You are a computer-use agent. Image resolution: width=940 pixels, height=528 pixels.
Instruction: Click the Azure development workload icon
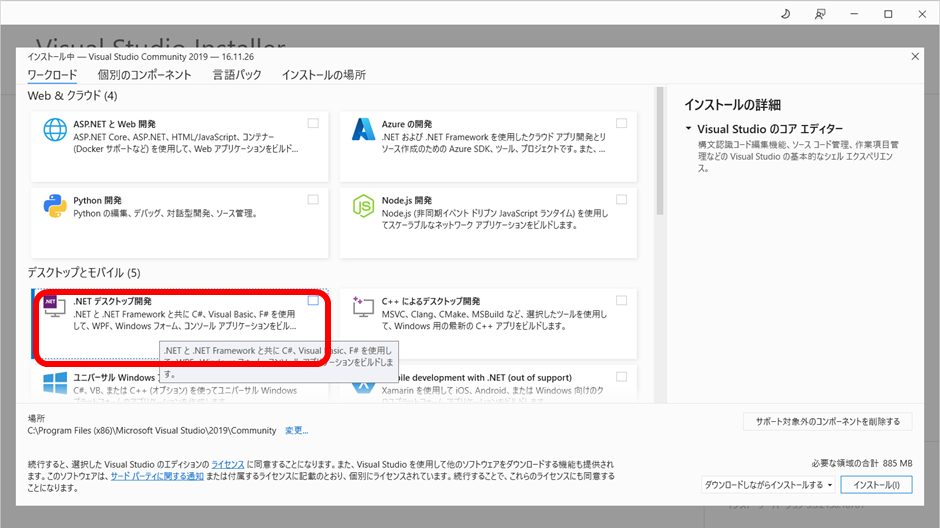point(363,131)
